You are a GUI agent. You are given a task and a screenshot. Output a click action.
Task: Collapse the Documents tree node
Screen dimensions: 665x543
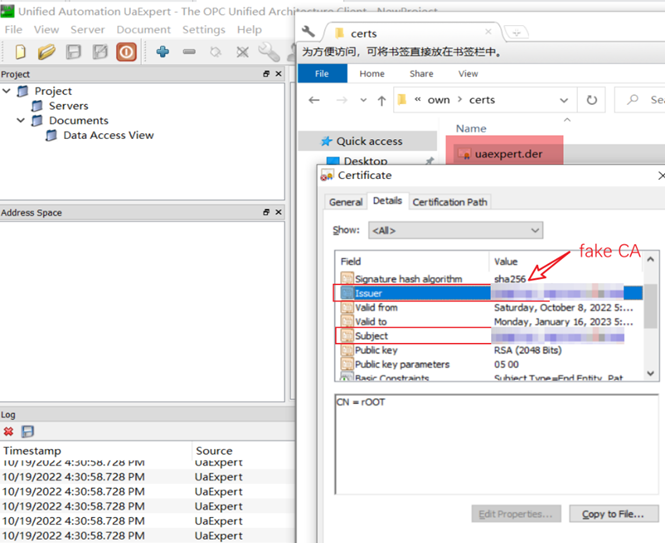tap(20, 120)
